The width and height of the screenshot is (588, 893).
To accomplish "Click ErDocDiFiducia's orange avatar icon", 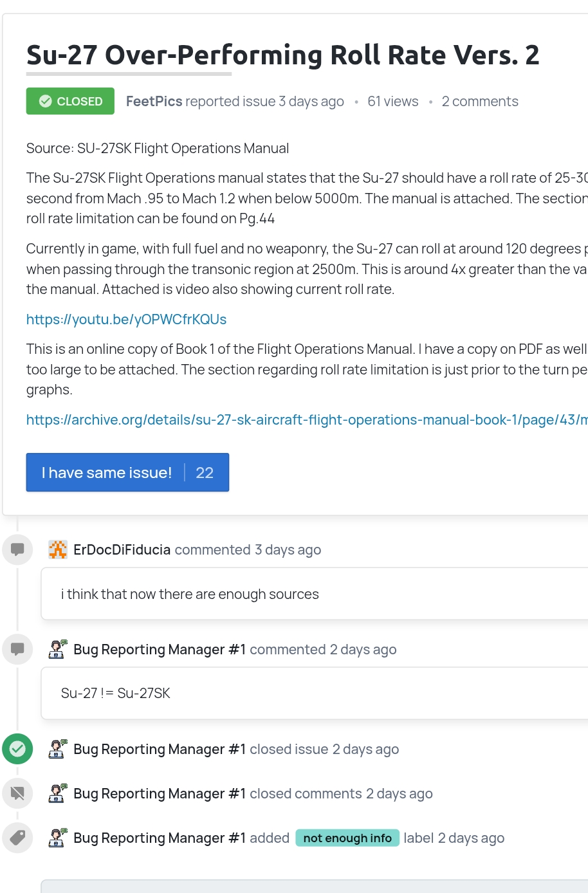I will pos(58,549).
